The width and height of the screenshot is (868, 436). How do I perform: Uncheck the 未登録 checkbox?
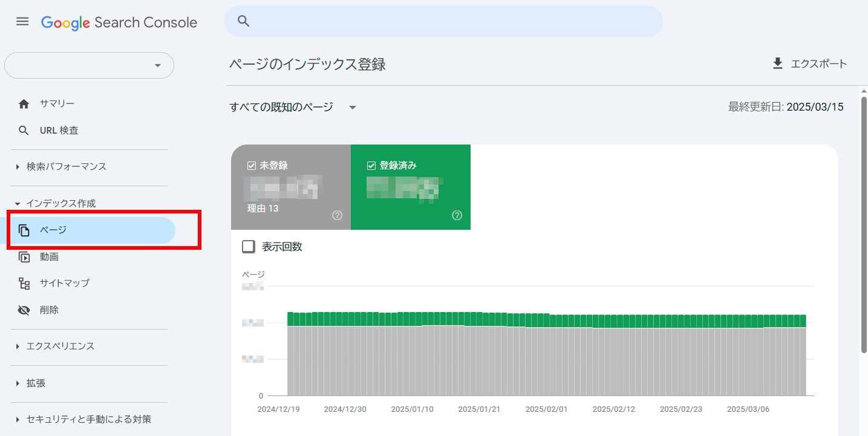[252, 166]
